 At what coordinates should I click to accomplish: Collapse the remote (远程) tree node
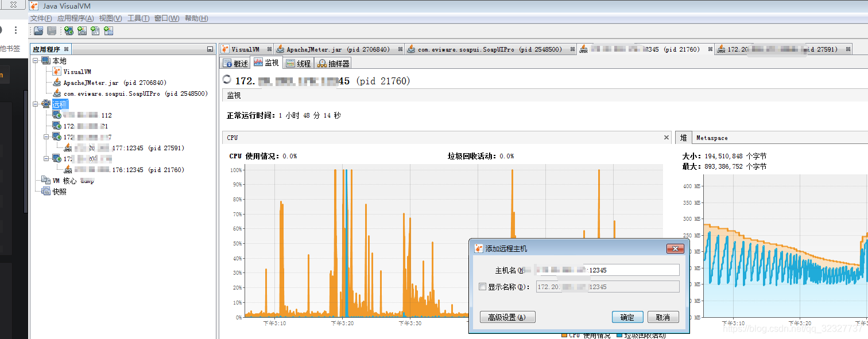point(35,104)
